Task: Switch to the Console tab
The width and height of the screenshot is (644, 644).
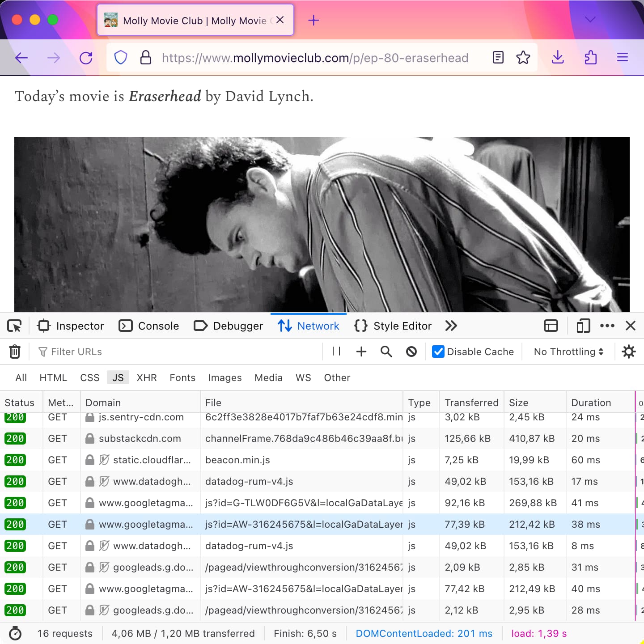Action: 149,326
